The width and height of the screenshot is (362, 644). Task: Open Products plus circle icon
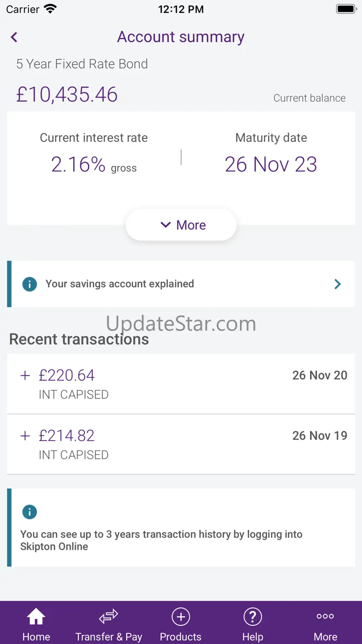pos(181,617)
